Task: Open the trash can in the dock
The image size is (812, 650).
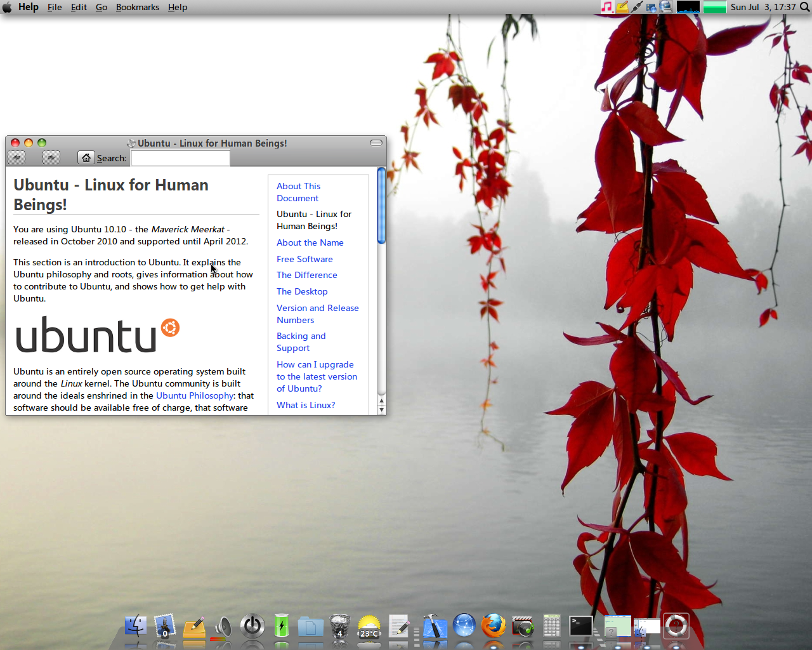Action: point(340,627)
